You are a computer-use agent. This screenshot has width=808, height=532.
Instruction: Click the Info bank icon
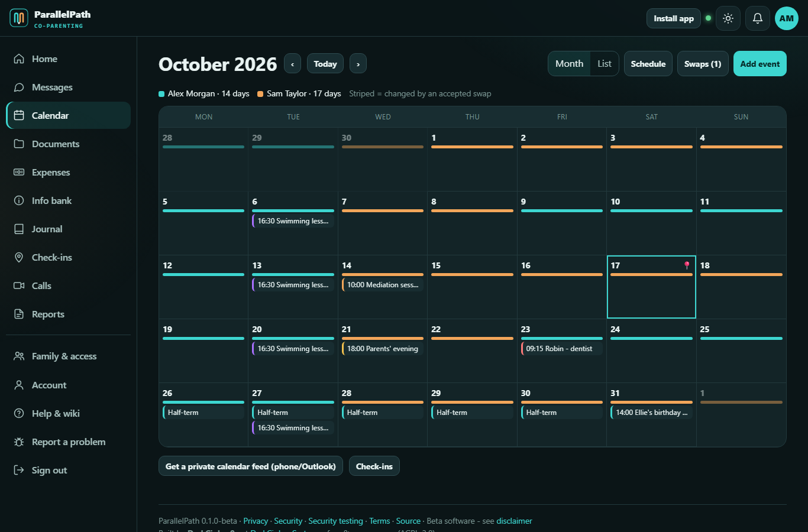19,200
